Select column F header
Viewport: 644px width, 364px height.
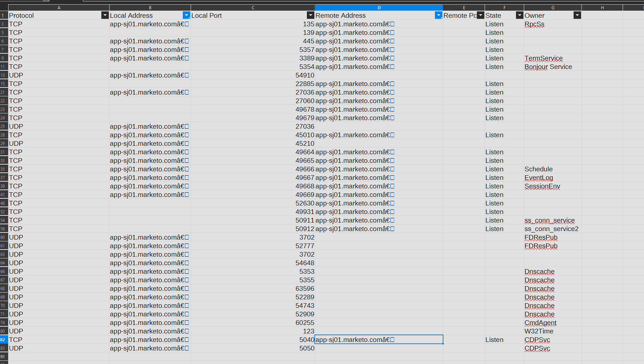click(504, 7)
